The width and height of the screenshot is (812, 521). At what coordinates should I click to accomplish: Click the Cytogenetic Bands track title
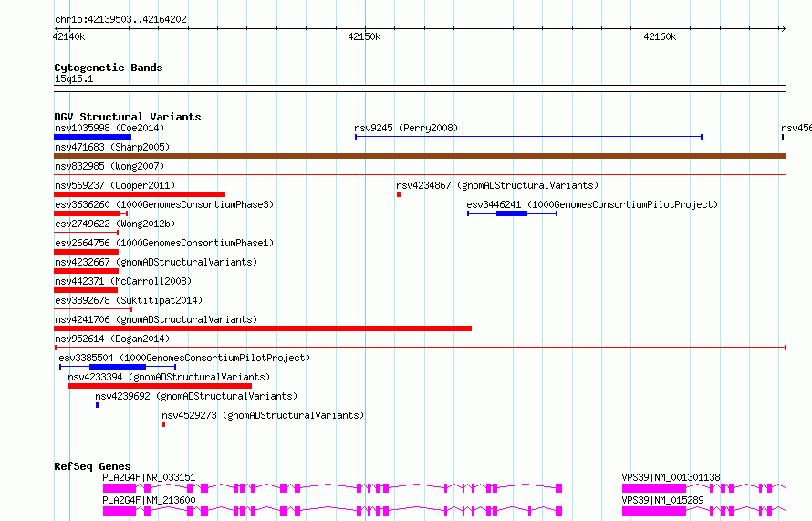click(x=109, y=68)
